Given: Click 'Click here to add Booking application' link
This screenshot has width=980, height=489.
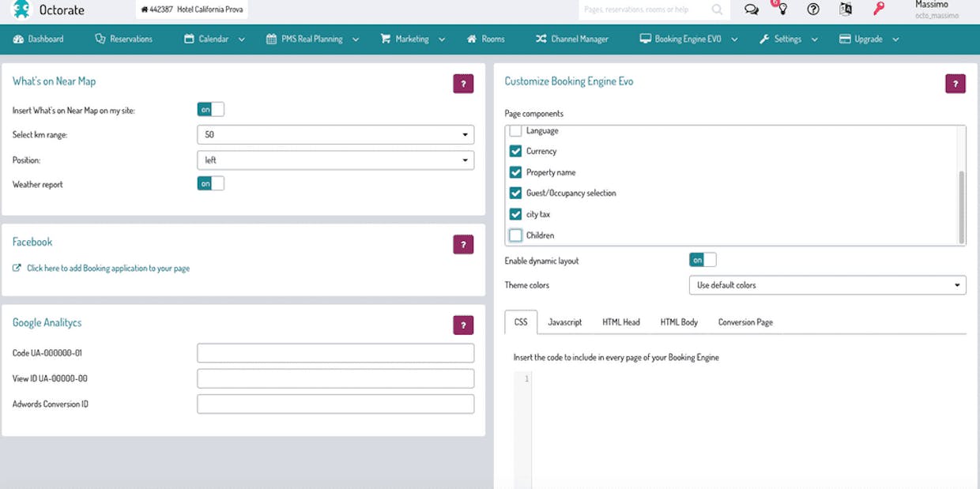Looking at the screenshot, I should click(108, 269).
